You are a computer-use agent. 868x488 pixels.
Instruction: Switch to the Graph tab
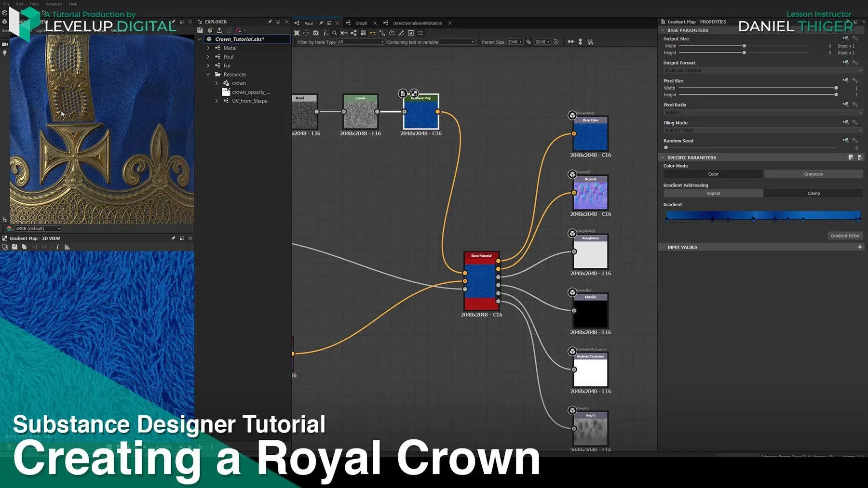point(361,23)
